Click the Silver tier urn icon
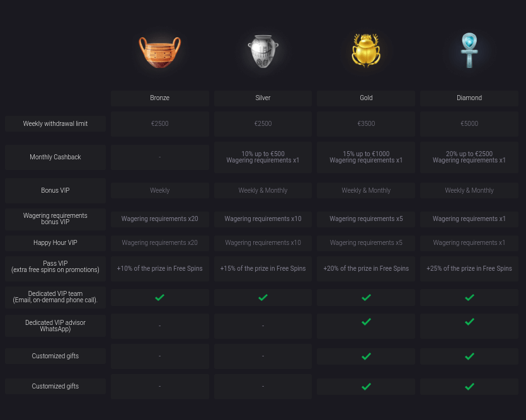 click(263, 51)
